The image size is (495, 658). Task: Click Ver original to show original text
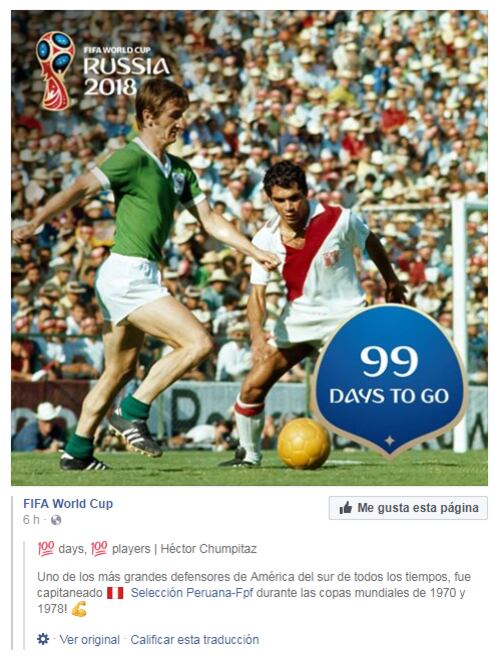89,640
